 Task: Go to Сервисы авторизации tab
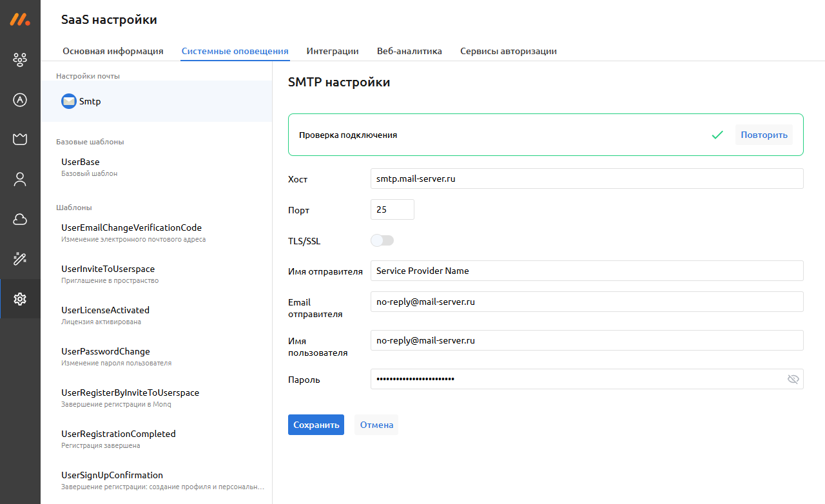click(508, 51)
